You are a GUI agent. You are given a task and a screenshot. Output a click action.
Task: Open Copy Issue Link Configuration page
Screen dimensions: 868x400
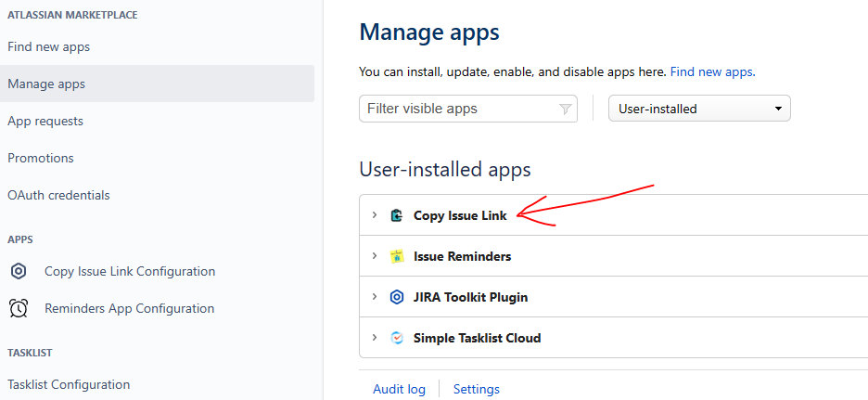130,272
